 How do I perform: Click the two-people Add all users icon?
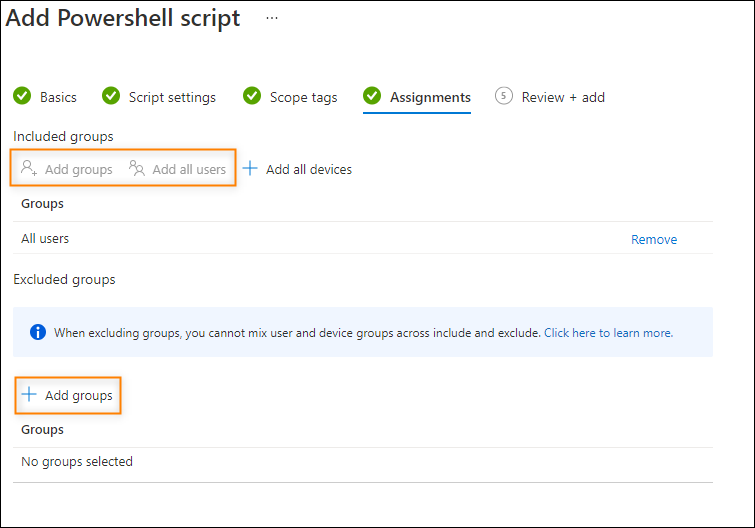[x=137, y=168]
